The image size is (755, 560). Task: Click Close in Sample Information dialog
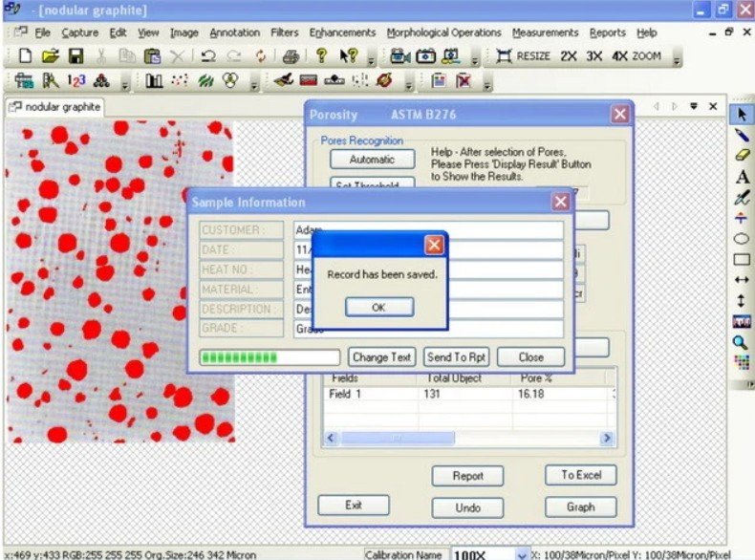(530, 357)
